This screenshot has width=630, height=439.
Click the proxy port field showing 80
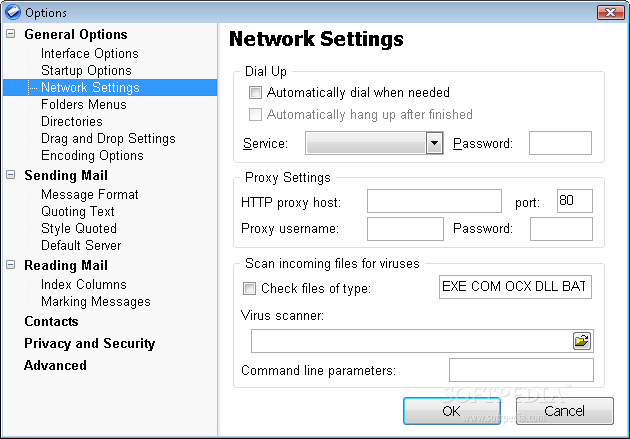tap(575, 201)
